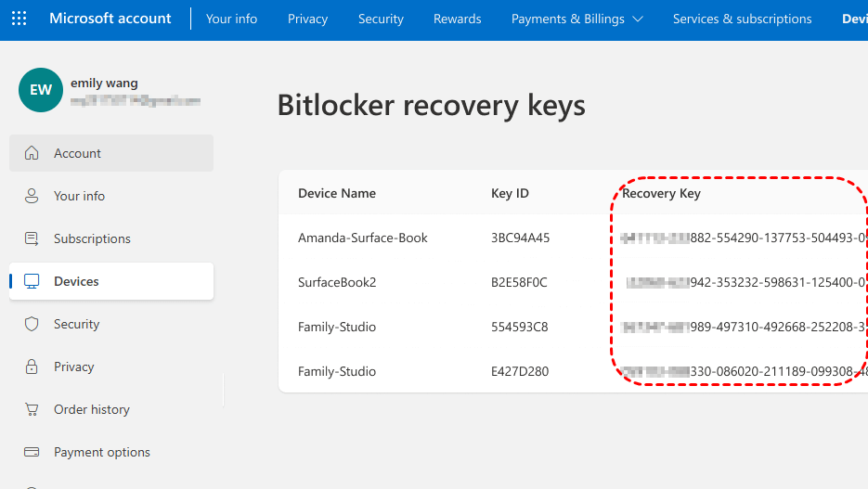868x489 pixels.
Task: Click the Amanda-Surface-Book recovery key
Action: point(744,238)
